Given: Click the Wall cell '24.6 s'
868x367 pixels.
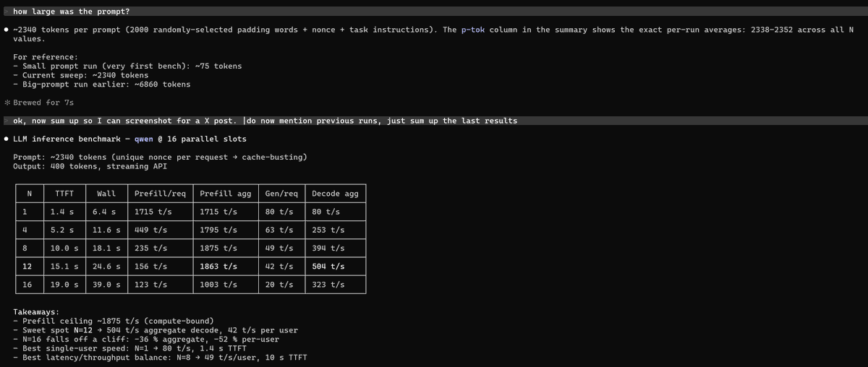Looking at the screenshot, I should [106, 266].
